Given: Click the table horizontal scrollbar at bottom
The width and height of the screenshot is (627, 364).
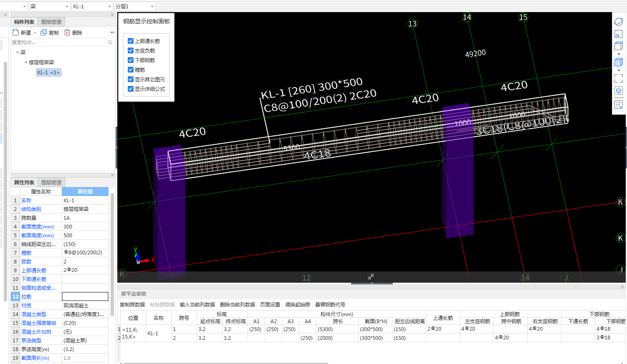Looking at the screenshot, I should [x=225, y=363].
